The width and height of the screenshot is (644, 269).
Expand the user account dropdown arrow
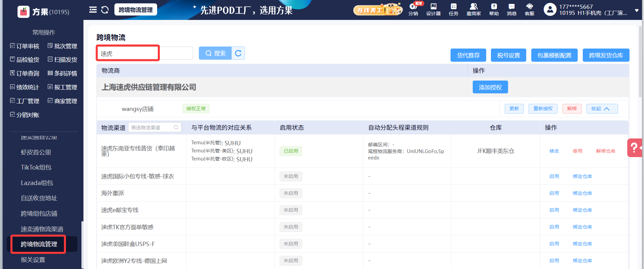pyautogui.click(x=637, y=10)
